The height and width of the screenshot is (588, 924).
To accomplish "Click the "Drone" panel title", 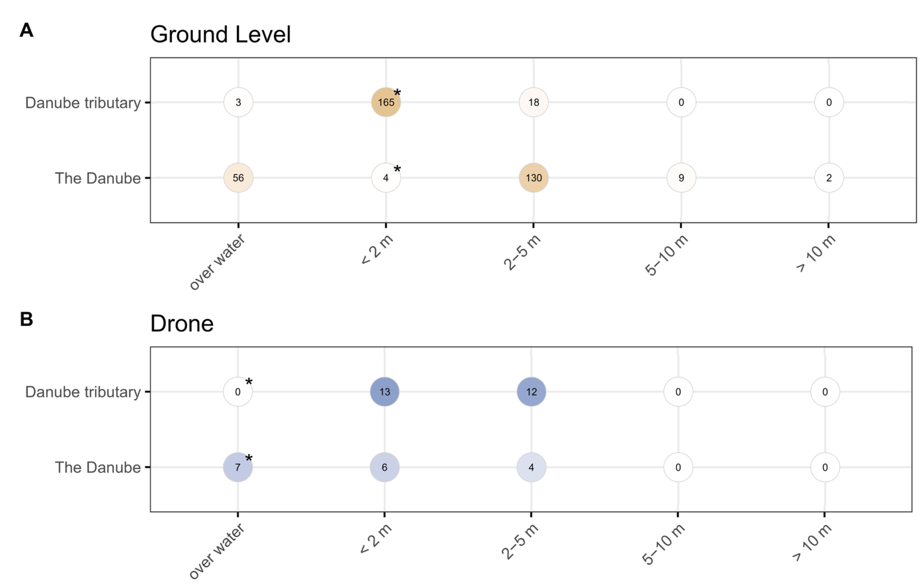I will 182,324.
